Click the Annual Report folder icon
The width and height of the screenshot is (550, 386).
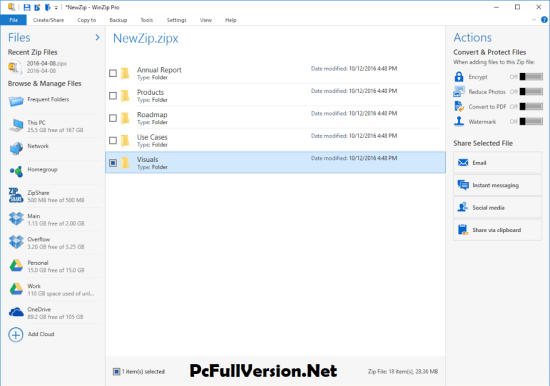(x=125, y=73)
